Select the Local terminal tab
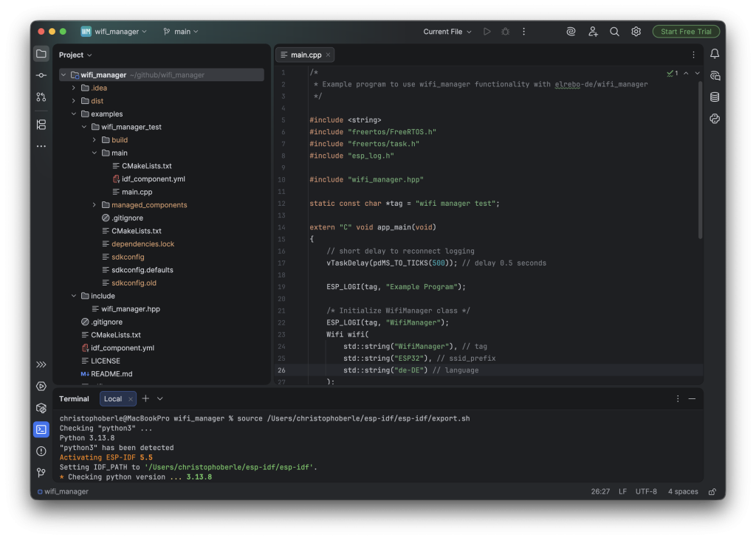 coord(113,398)
